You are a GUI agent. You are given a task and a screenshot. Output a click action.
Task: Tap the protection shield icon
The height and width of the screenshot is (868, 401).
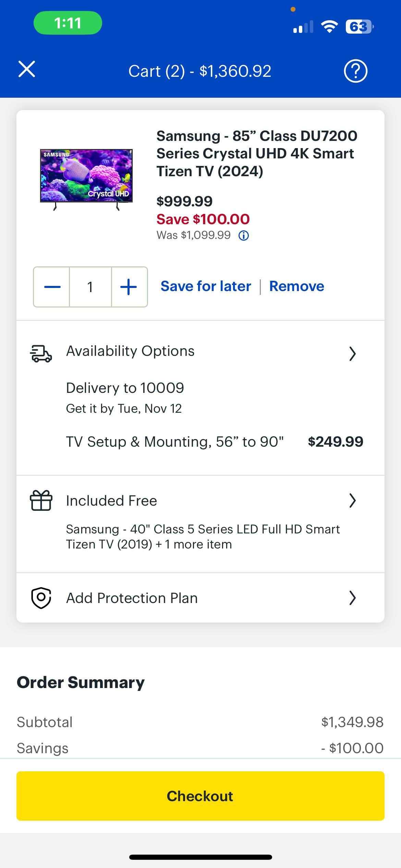click(41, 598)
